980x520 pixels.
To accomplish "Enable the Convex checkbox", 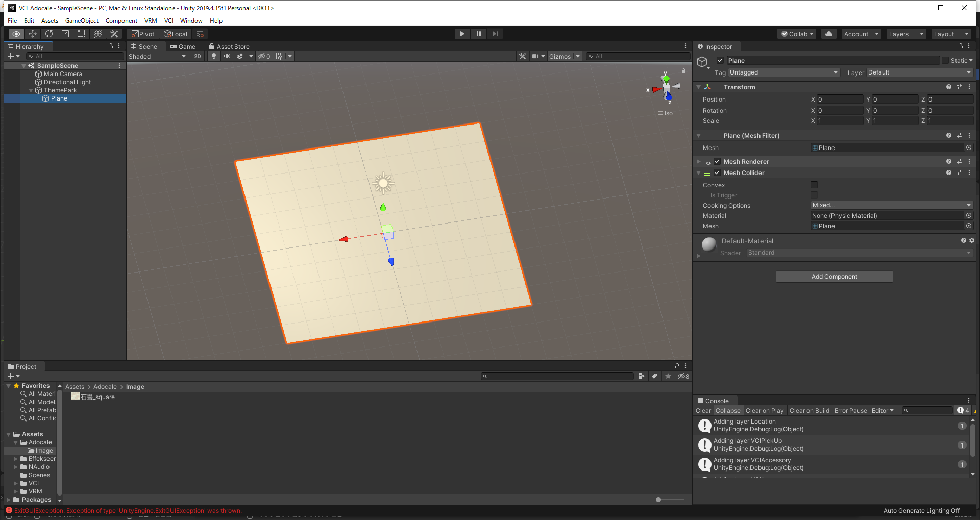I will click(814, 185).
